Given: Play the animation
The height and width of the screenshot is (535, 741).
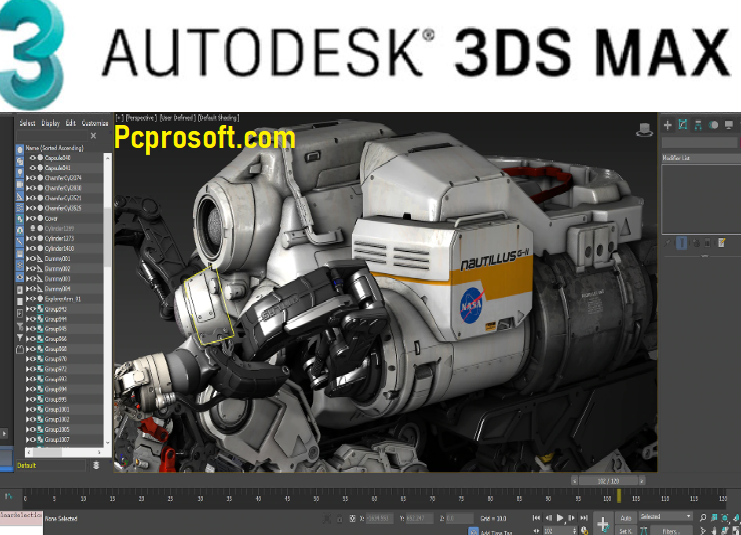Looking at the screenshot, I should [x=560, y=518].
